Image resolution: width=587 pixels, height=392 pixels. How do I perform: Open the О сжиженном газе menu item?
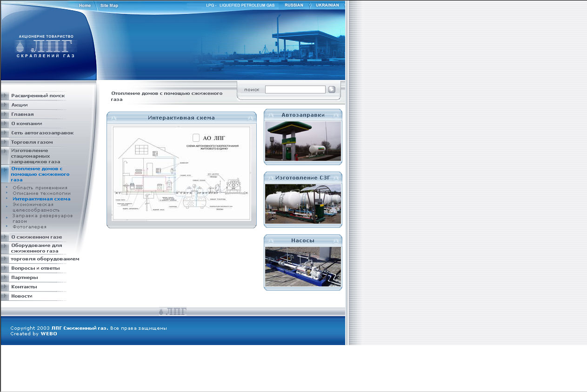coord(37,237)
